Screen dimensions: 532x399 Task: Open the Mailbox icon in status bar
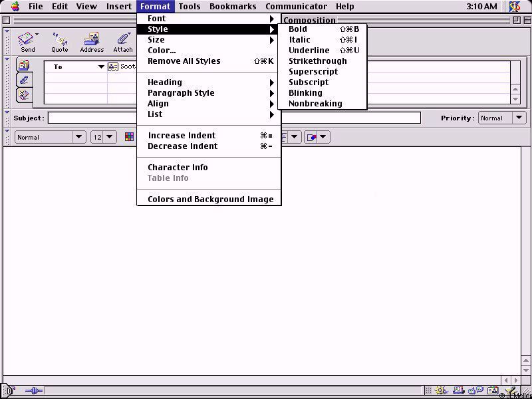pos(458,391)
